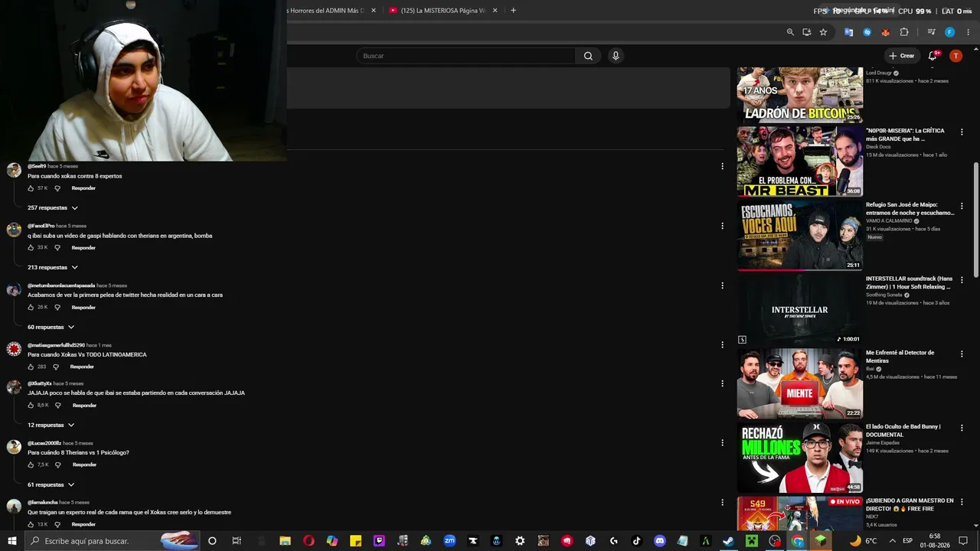
Task: Like the comment by @Lucas2000llz
Action: click(31, 465)
